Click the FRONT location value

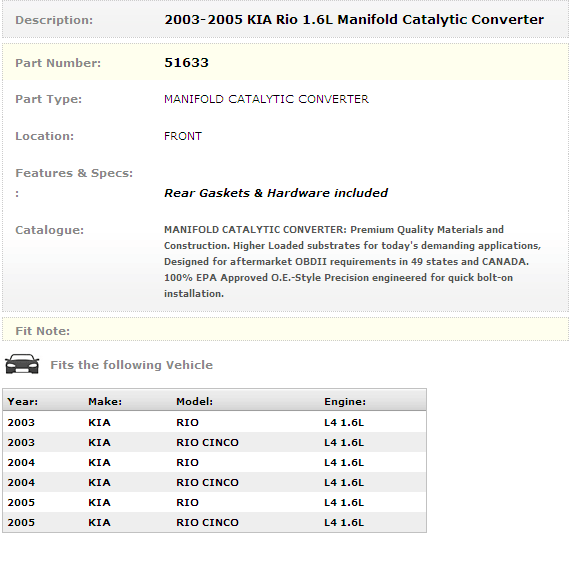pyautogui.click(x=183, y=136)
